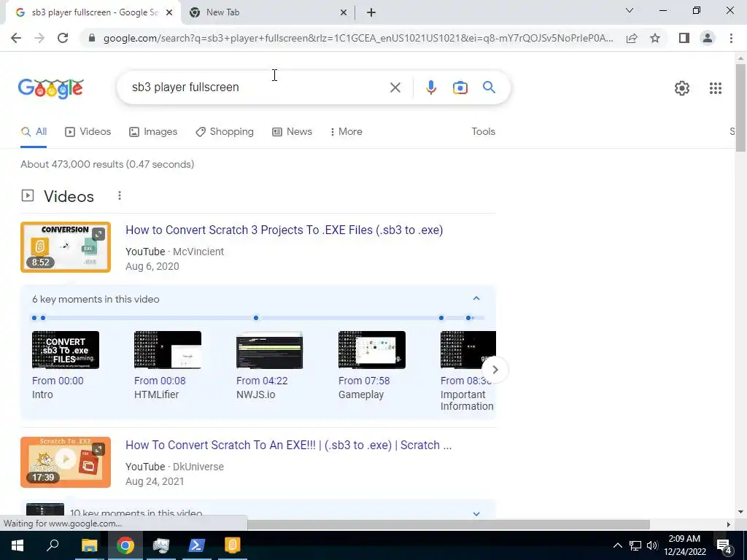
Task: Open a new browser tab with plus
Action: tap(371, 12)
